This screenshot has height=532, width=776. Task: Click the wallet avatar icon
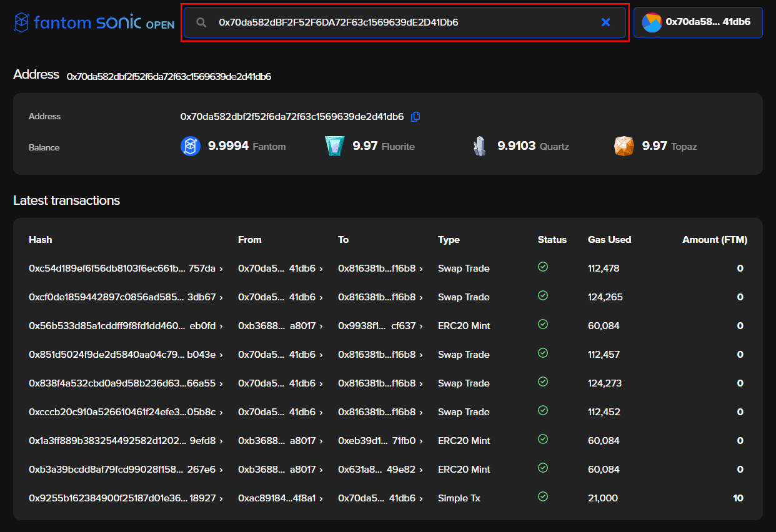652,22
